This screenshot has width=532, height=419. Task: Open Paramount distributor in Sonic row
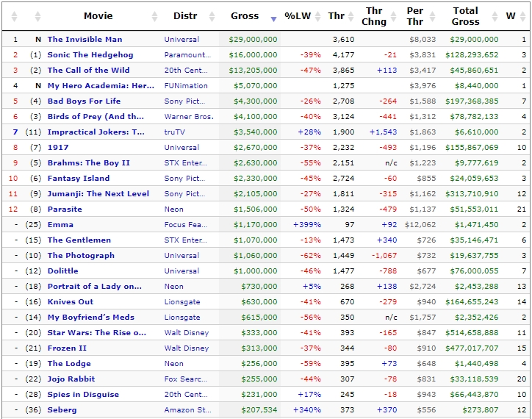point(187,55)
